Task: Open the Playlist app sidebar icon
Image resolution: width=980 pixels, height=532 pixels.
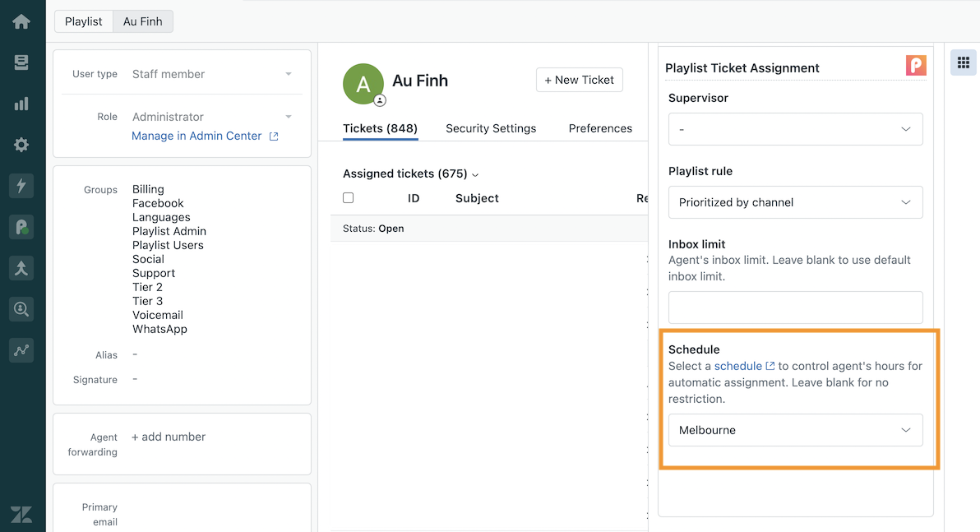Action: pyautogui.click(x=21, y=227)
